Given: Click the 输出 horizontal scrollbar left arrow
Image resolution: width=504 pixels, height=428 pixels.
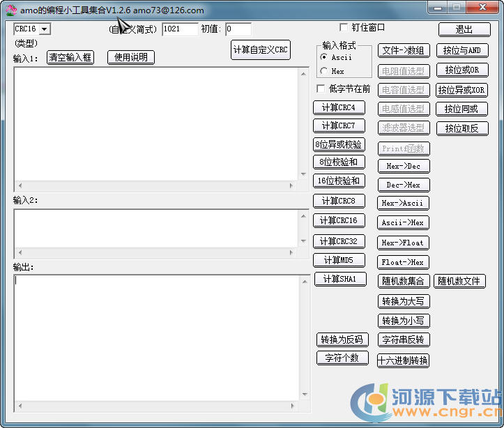Looking at the screenshot, I should pos(20,406).
